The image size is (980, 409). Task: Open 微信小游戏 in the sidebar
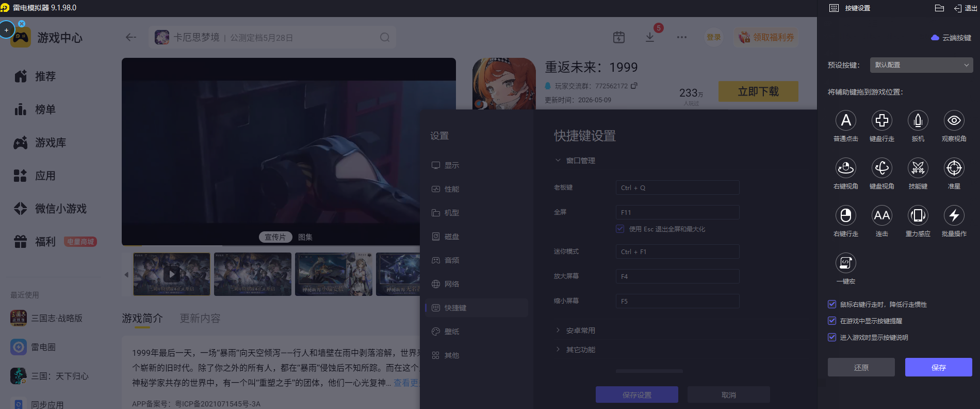point(51,209)
